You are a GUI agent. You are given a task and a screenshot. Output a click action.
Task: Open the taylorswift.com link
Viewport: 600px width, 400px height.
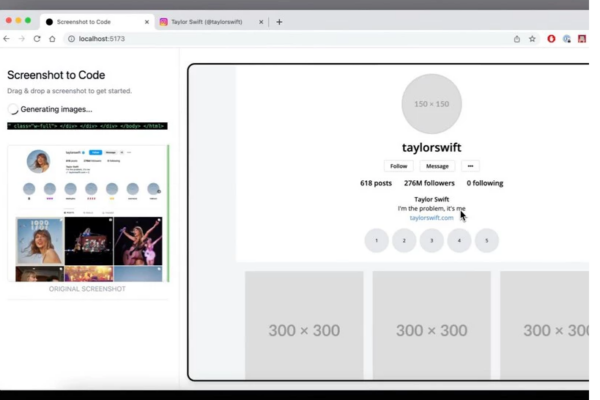[x=431, y=218]
